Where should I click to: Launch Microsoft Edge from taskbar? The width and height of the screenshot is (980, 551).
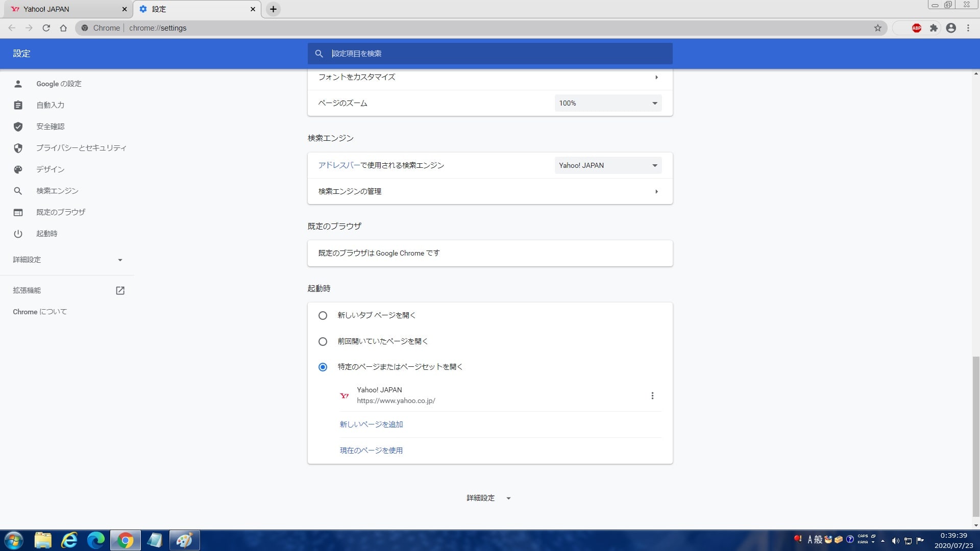point(96,540)
